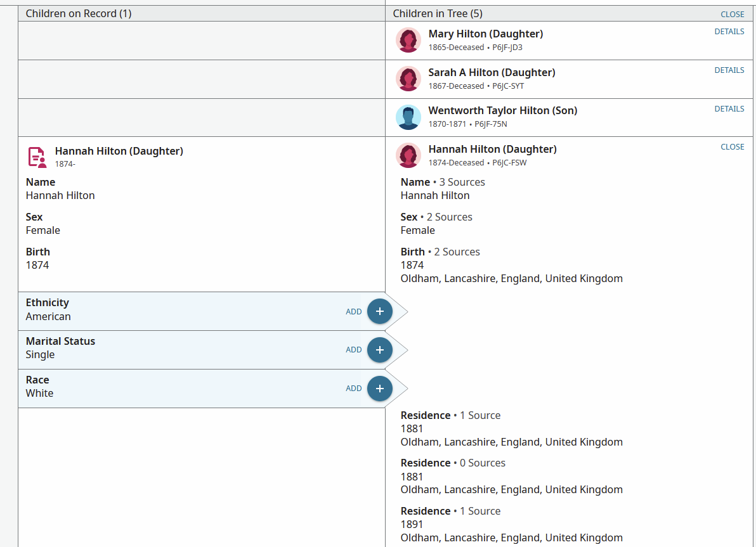756x547 pixels.
Task: Select Wentworth Taylor Hilton (Son) name
Action: (x=503, y=110)
